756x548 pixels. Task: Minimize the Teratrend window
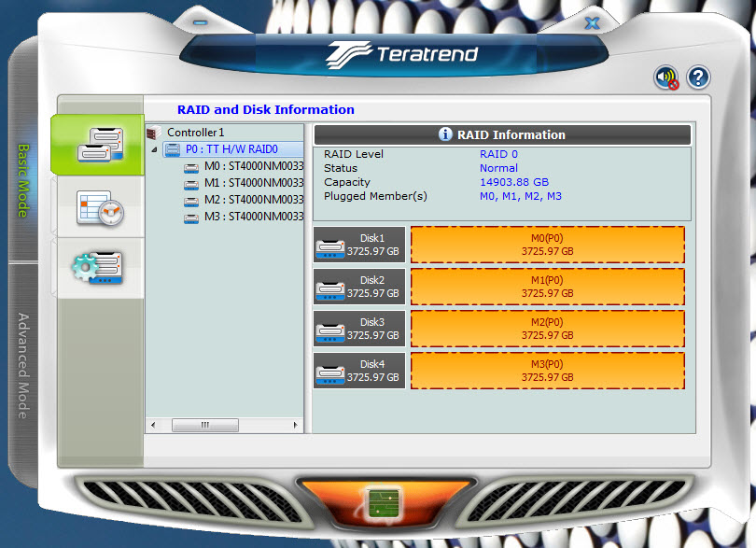tap(200, 22)
